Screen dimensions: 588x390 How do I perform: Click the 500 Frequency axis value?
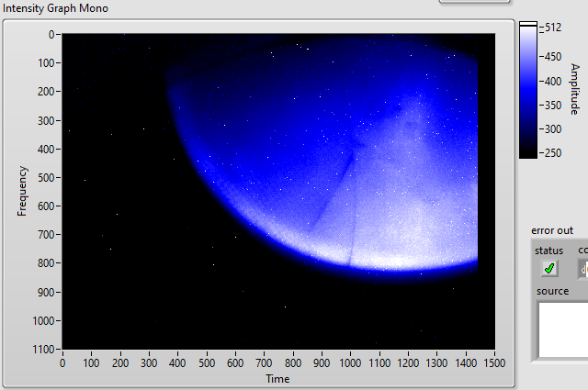[47, 177]
